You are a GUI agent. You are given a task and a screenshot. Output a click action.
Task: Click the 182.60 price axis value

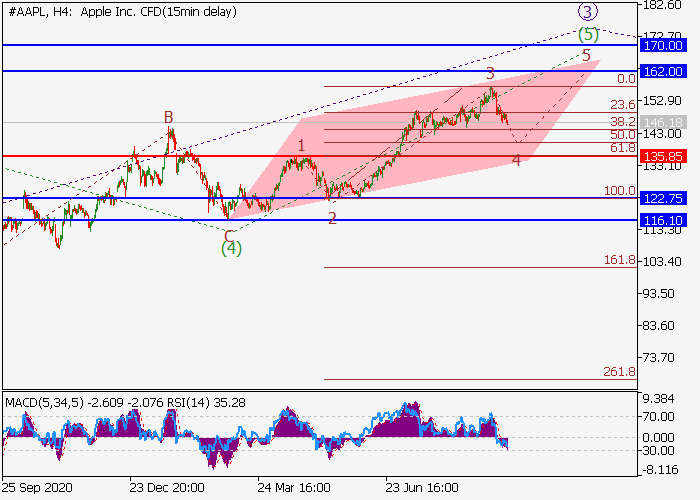click(662, 5)
